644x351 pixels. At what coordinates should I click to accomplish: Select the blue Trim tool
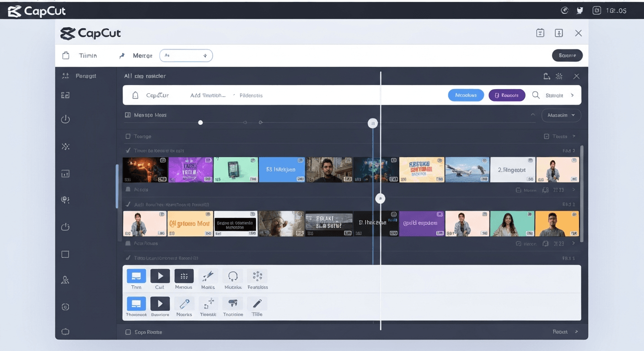(136, 279)
